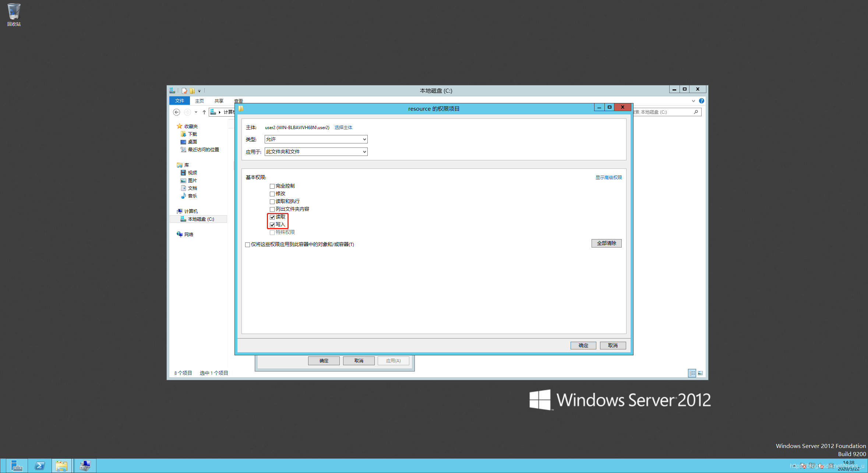Open the 类型 dropdown showing 允许

(316, 139)
